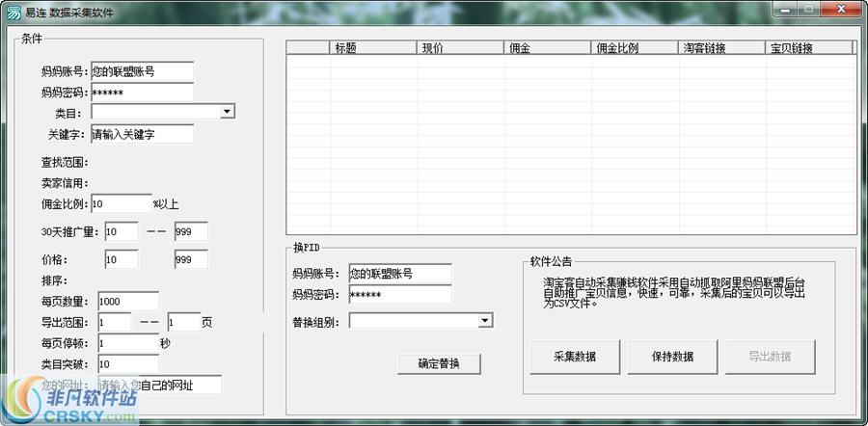This screenshot has height=426, width=868.
Task: Click the 佣金比例 percentage field
Action: pos(122,203)
